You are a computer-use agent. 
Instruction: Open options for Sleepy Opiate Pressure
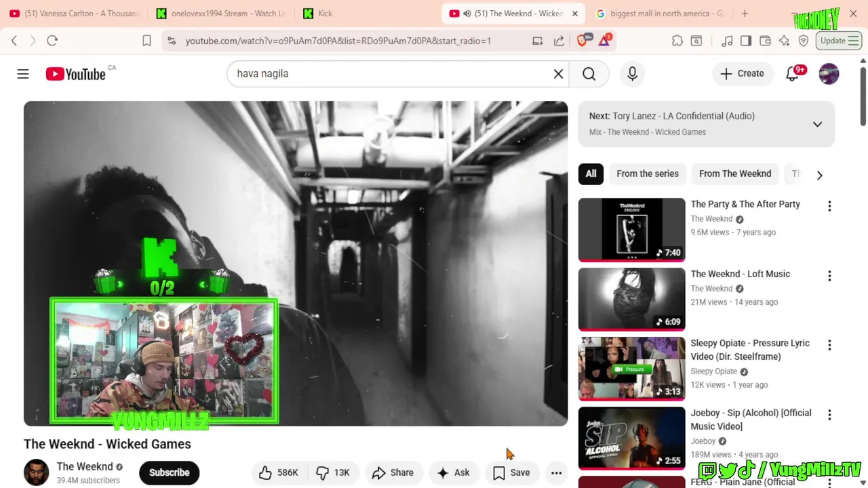(x=829, y=345)
